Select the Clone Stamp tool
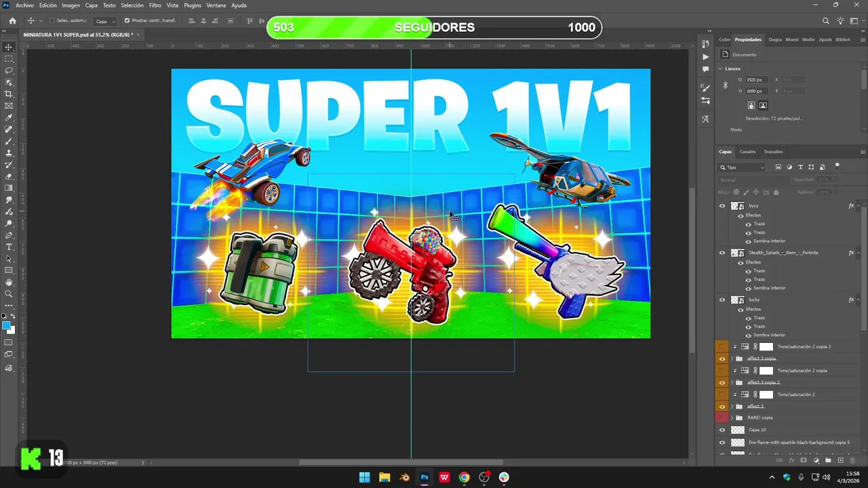The height and width of the screenshot is (488, 868). point(9,153)
